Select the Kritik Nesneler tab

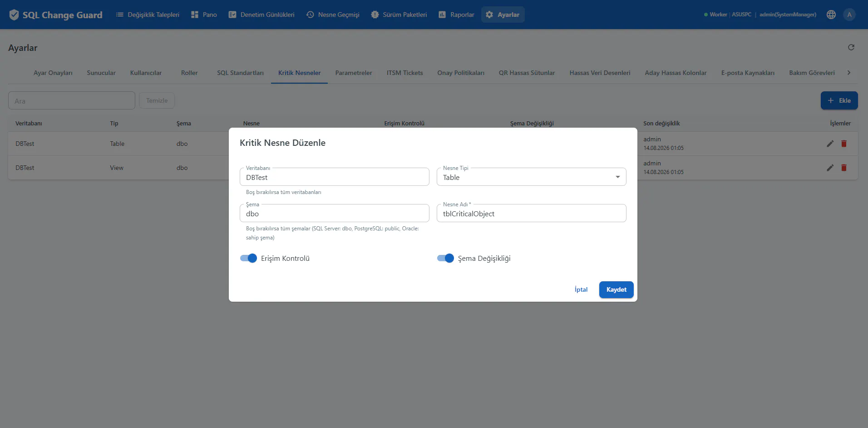click(x=299, y=73)
